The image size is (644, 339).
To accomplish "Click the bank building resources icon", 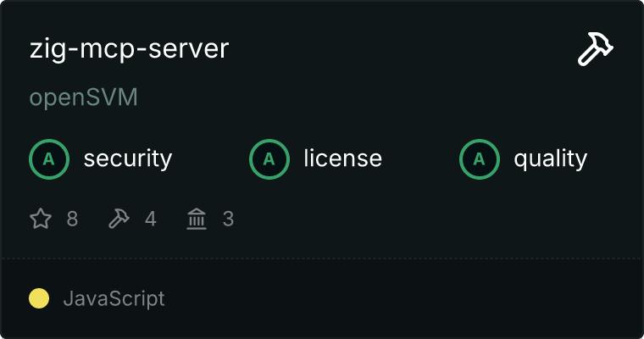I will [x=197, y=220].
